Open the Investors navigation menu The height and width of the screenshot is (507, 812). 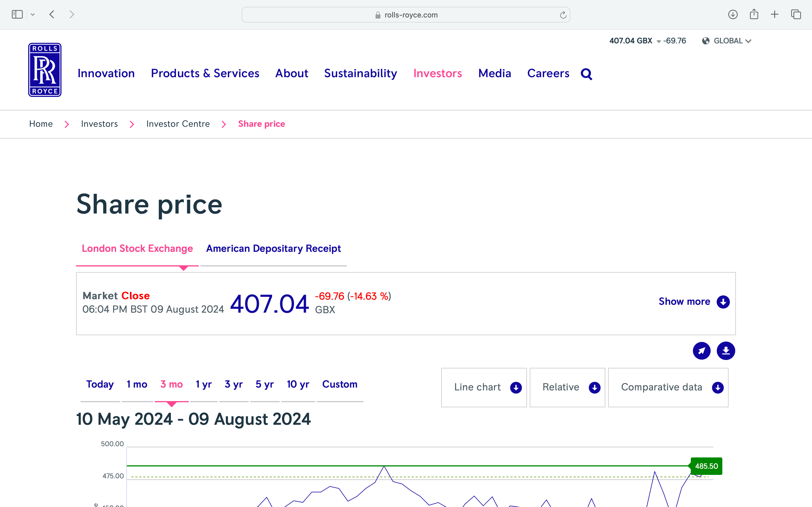coord(438,74)
